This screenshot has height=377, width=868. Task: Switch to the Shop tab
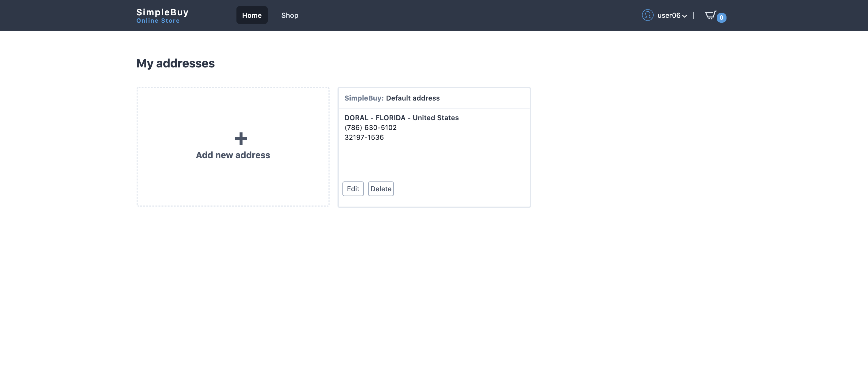pyautogui.click(x=289, y=15)
